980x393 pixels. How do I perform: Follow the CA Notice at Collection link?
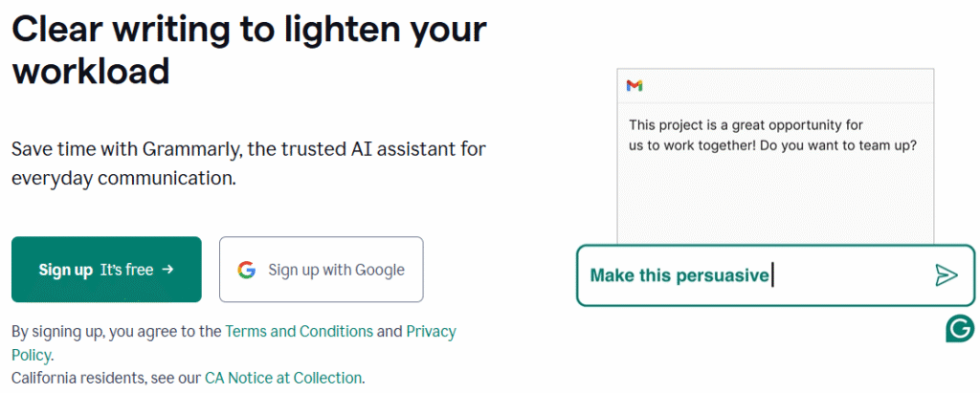pos(283,378)
